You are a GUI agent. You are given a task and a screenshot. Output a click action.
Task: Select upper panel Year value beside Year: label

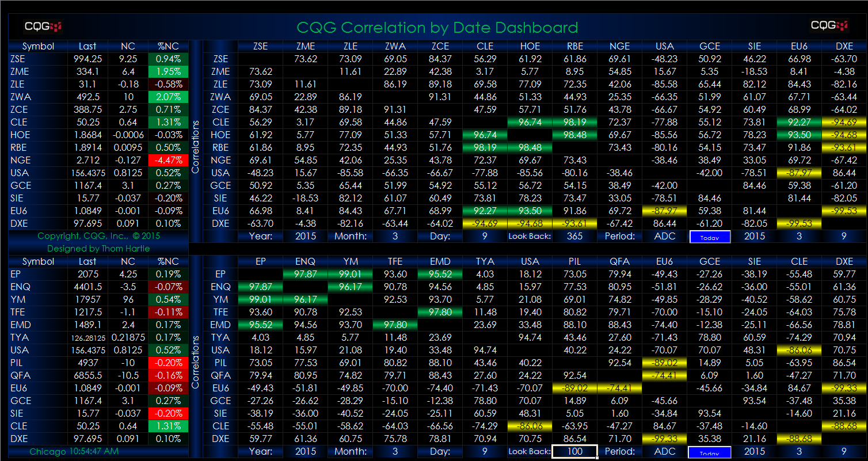tap(306, 236)
